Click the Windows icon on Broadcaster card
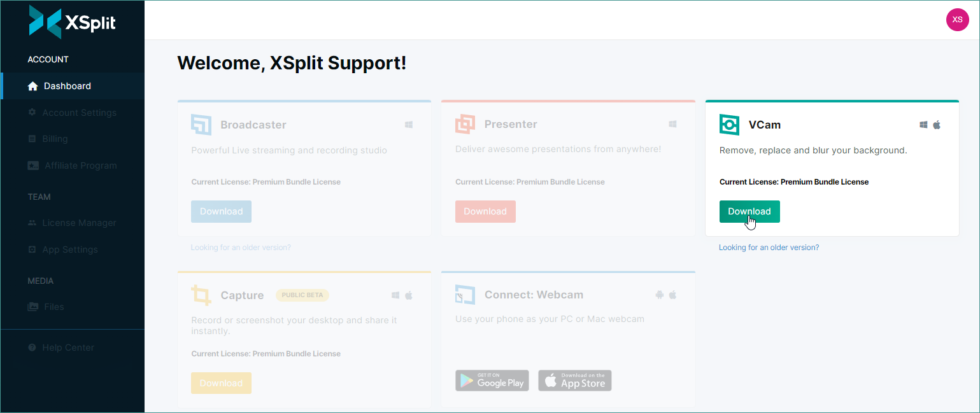Viewport: 980px width, 413px height. click(x=409, y=125)
